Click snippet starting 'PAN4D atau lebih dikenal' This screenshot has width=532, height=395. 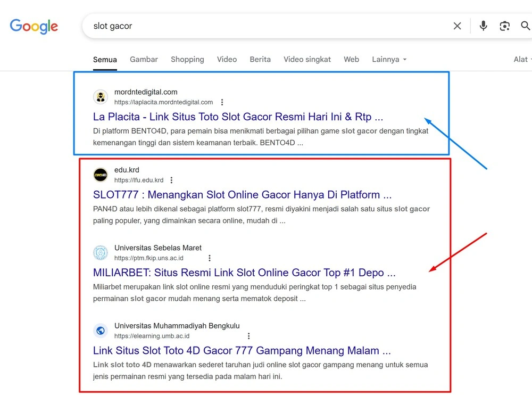[261, 215]
